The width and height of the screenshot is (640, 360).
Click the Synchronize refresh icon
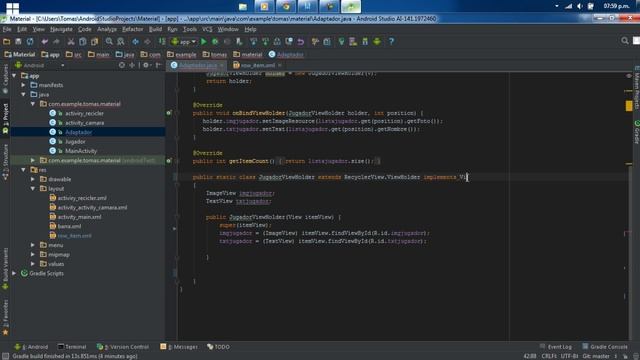(30, 42)
